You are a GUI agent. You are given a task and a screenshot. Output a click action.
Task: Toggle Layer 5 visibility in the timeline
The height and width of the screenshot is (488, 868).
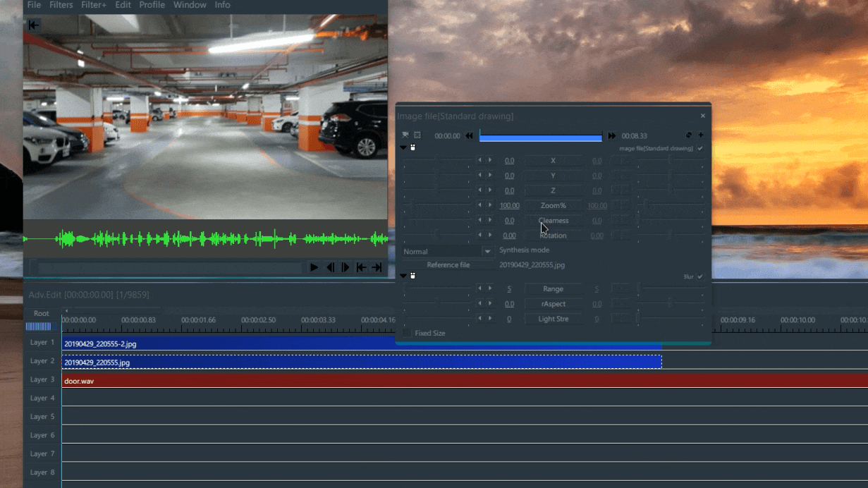(42, 417)
